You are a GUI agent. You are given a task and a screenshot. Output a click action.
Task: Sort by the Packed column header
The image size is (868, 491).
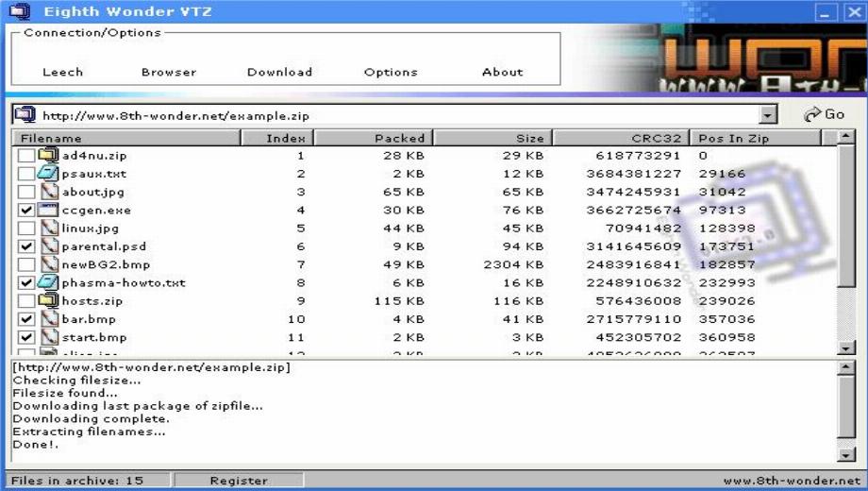pos(373,138)
